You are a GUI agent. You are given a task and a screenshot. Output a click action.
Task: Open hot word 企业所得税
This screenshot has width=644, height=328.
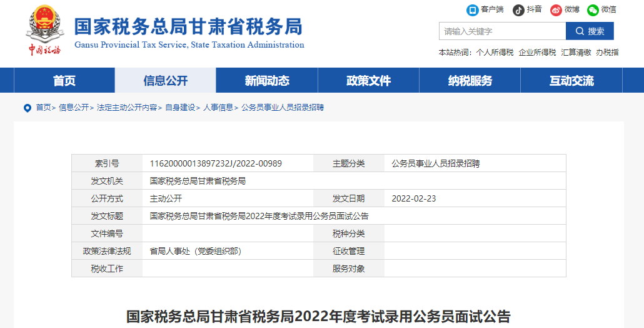click(x=537, y=53)
